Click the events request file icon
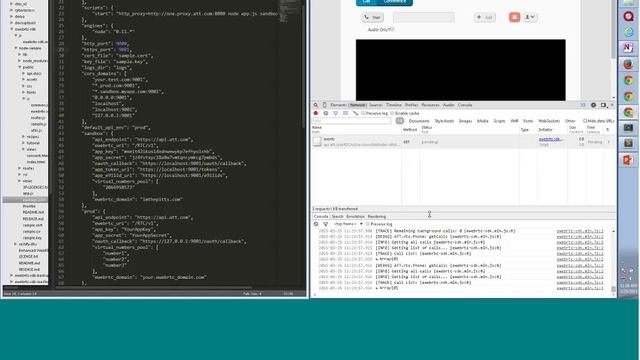 317,141
